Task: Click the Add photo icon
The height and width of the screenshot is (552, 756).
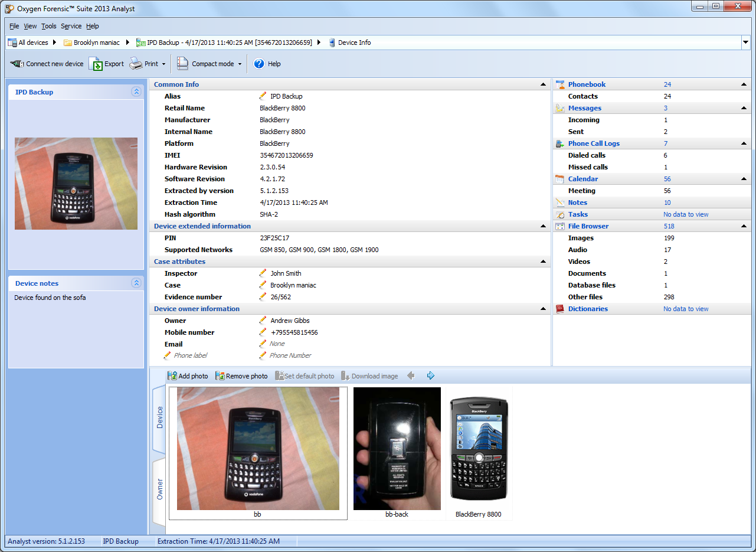Action: 172,376
